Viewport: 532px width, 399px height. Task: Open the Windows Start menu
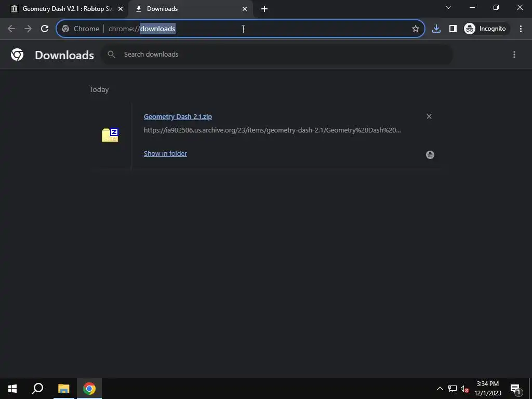point(12,389)
